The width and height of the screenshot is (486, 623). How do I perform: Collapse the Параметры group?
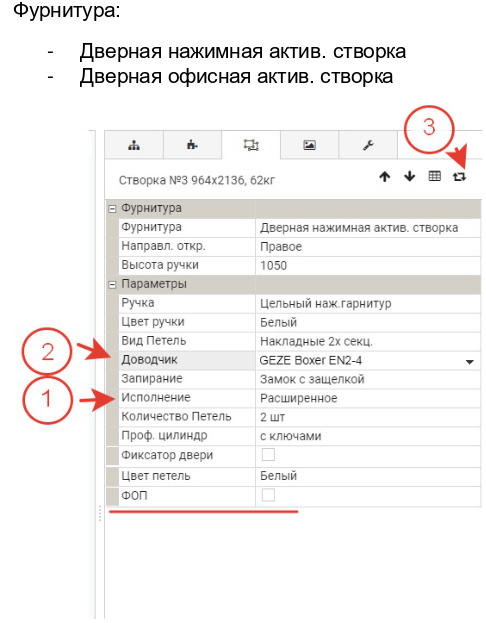112,285
